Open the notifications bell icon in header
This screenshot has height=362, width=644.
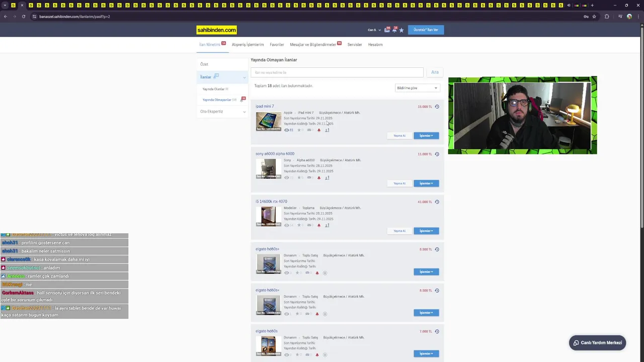coord(394,30)
